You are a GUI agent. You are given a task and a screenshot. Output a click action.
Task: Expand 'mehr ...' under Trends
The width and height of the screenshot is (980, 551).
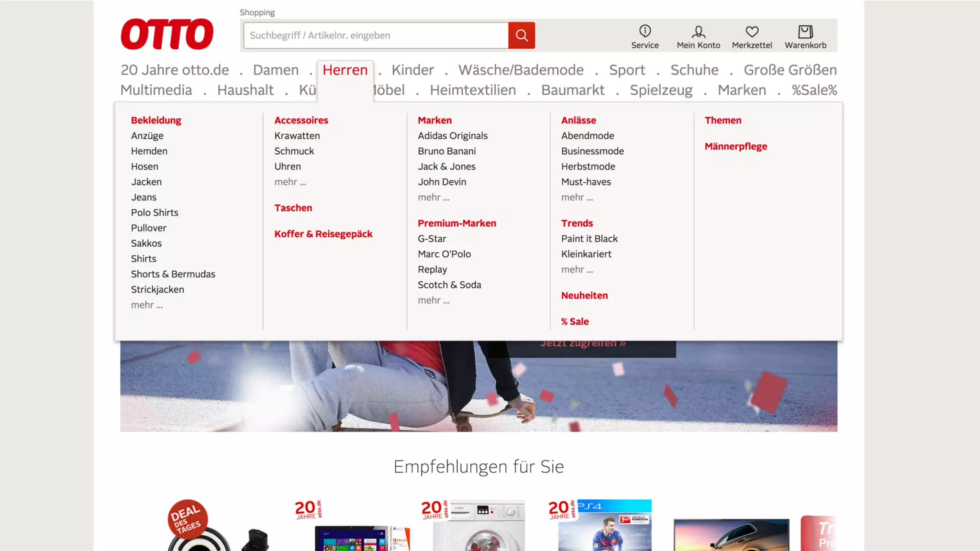[x=577, y=269]
